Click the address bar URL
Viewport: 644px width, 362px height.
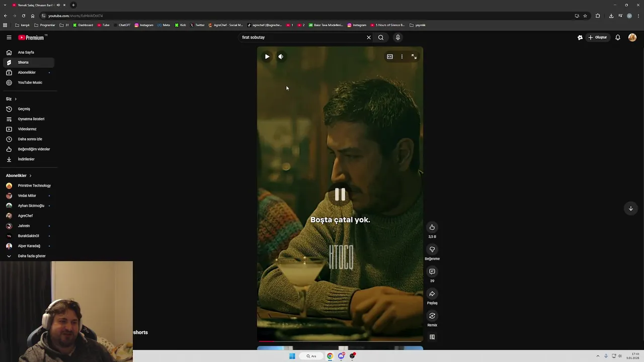(x=75, y=16)
